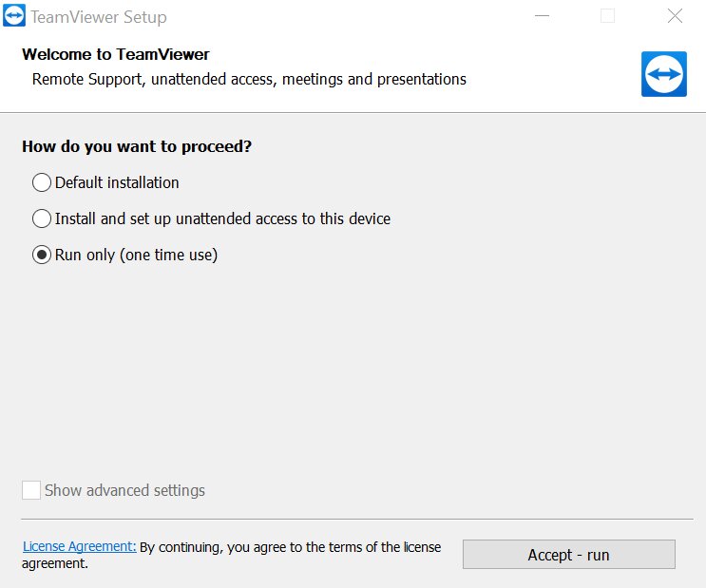The image size is (706, 588).
Task: Tick the Show advanced settings checkbox box
Action: tap(31, 490)
